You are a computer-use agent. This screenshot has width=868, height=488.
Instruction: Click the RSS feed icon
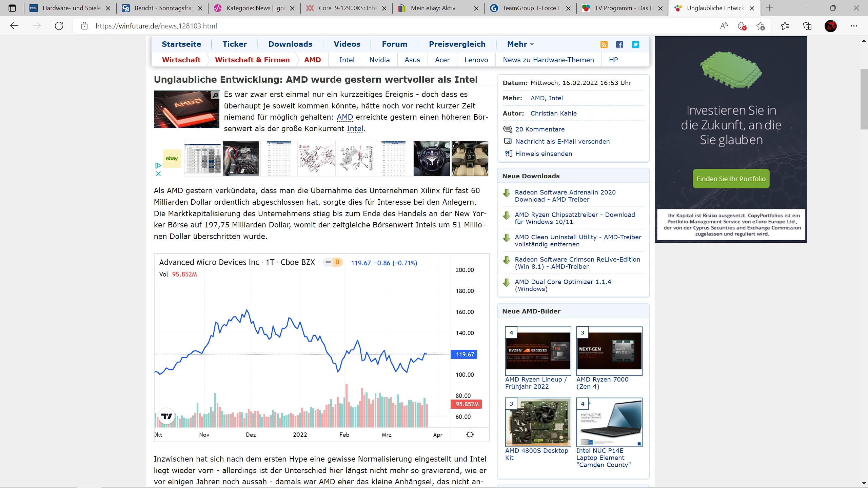604,44
